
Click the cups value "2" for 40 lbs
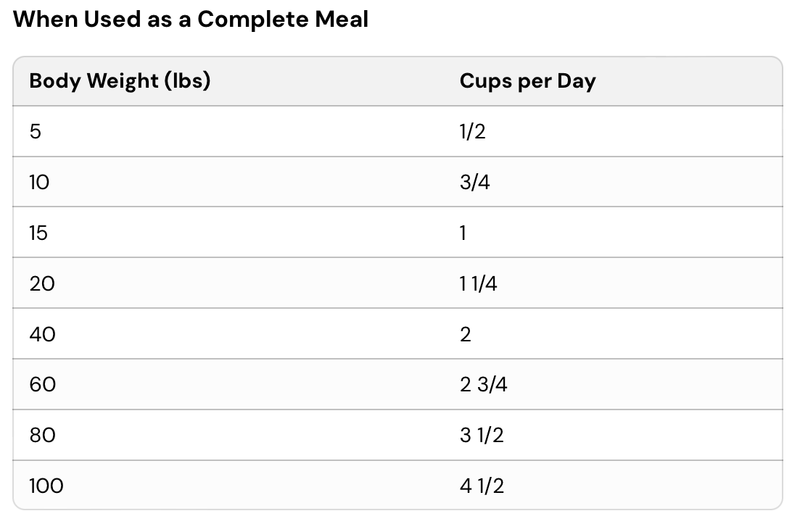pos(465,334)
